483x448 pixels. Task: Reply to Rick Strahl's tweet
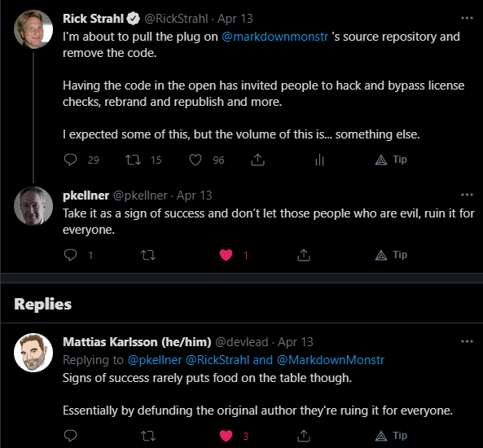70,160
